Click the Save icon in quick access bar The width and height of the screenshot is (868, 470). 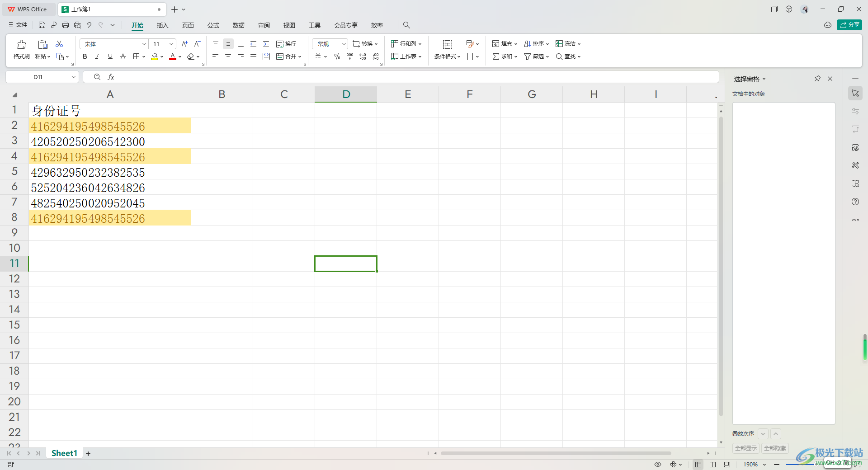click(x=42, y=25)
